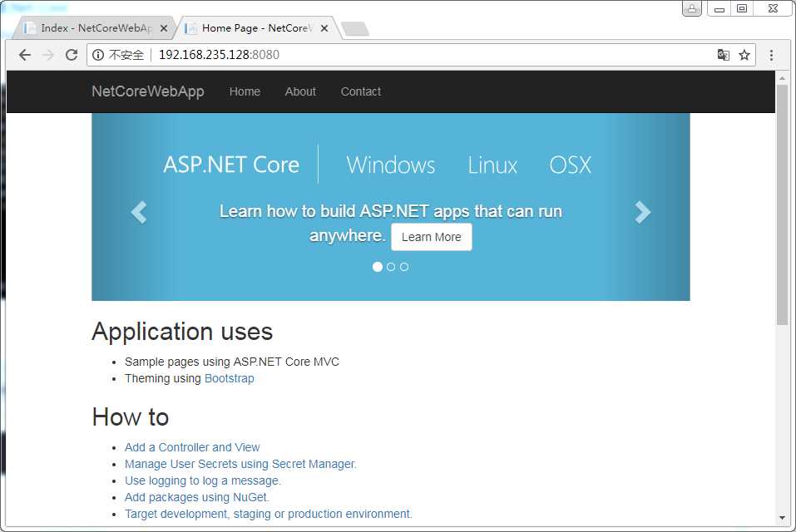Close the browser window
The image size is (796, 532).
(774, 8)
